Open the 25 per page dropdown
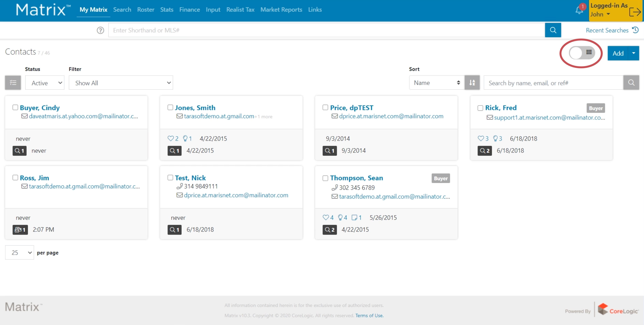The height and width of the screenshot is (325, 644). point(19,252)
